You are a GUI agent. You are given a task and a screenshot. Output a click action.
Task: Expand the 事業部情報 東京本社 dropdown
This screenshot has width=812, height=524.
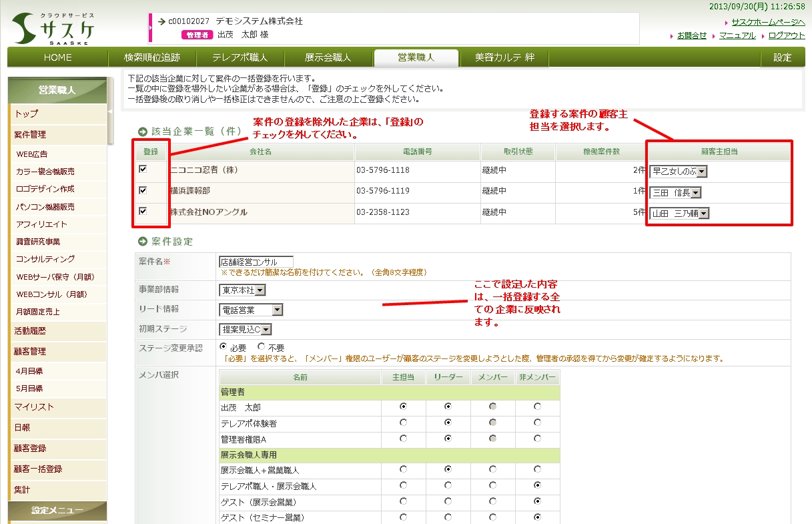pyautogui.click(x=260, y=290)
